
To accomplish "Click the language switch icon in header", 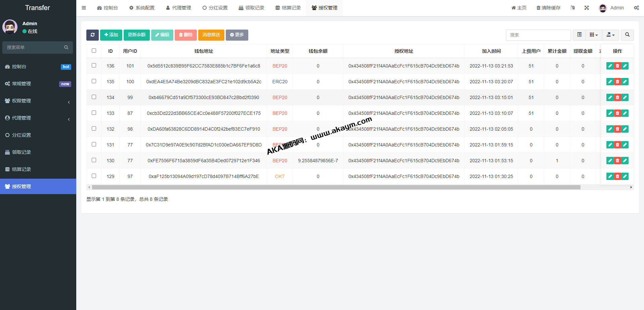I will click(572, 8).
